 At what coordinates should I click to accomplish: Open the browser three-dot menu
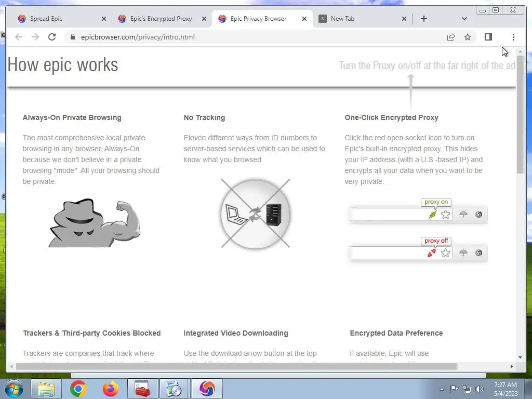pyautogui.click(x=513, y=37)
